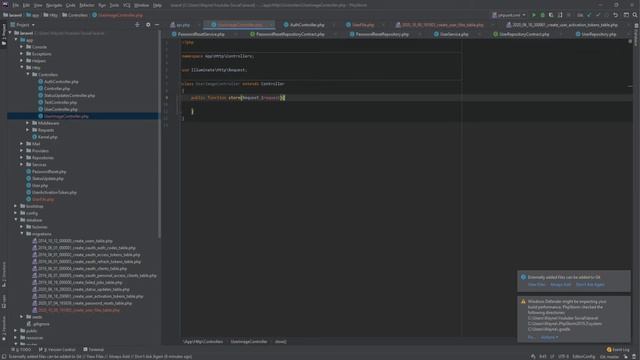Click the Undo/Rollback arrow icon in toolbar
This screenshot has height=360, width=640.
pos(616,15)
